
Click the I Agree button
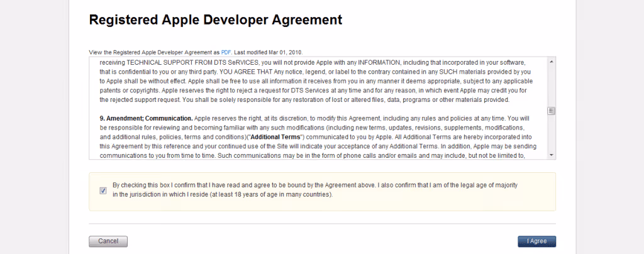tap(536, 241)
